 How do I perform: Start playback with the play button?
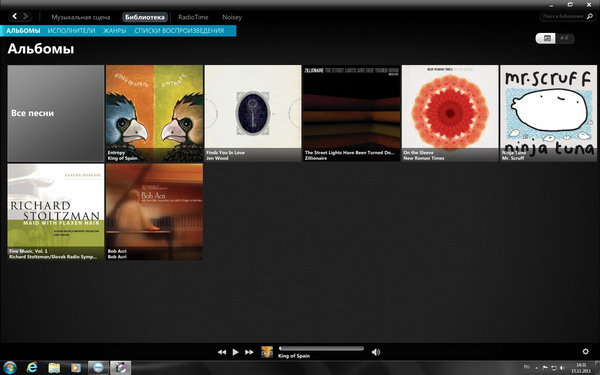[235, 352]
